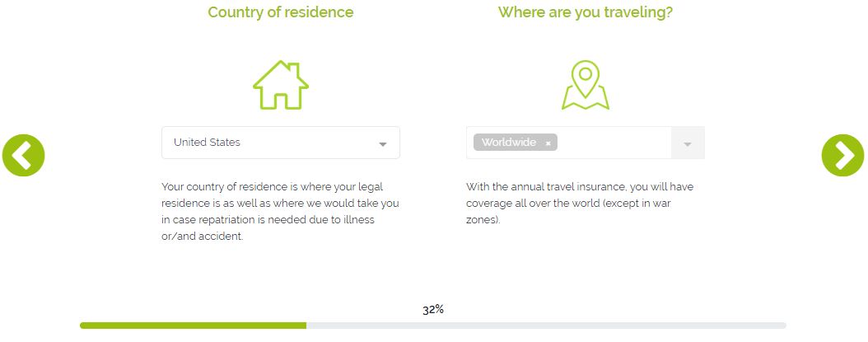Click the green next arrow button
Screen dimensions: 868x342
842,154
